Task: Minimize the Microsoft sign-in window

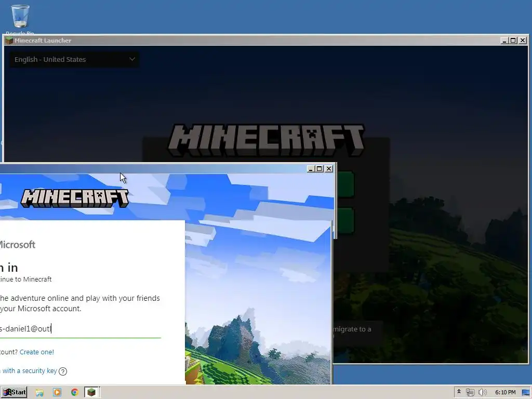Action: (x=311, y=169)
